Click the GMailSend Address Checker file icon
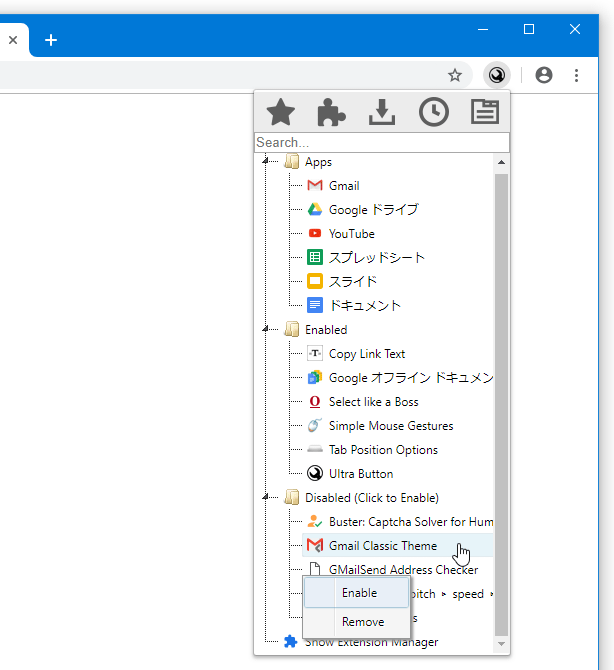The width and height of the screenshot is (614, 670). coord(315,569)
